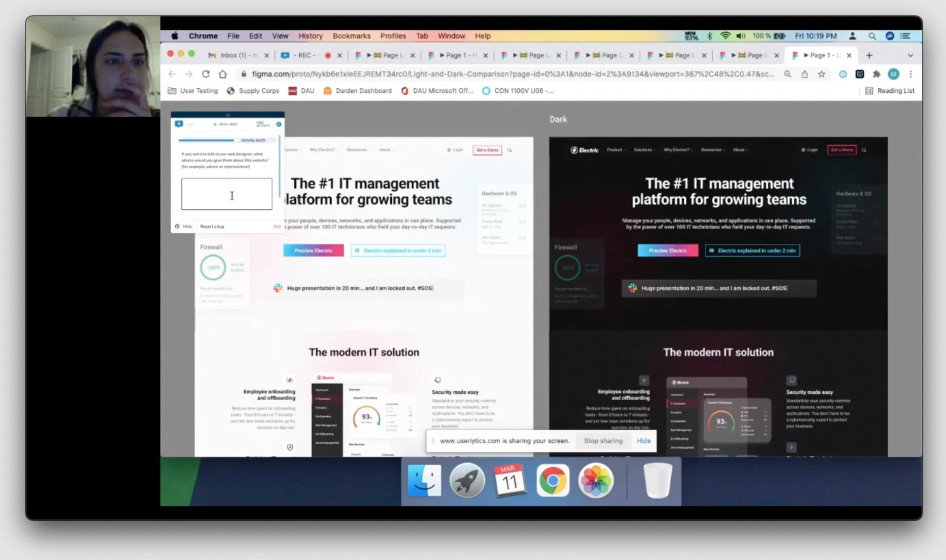946x560 pixels.
Task: Click the Userlytics panel vertical scrollbar
Action: click(x=280, y=167)
